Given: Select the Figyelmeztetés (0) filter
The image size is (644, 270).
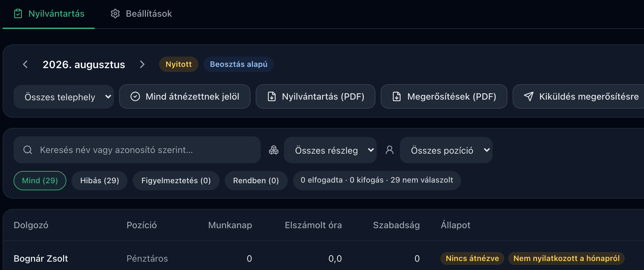Looking at the screenshot, I should [176, 181].
